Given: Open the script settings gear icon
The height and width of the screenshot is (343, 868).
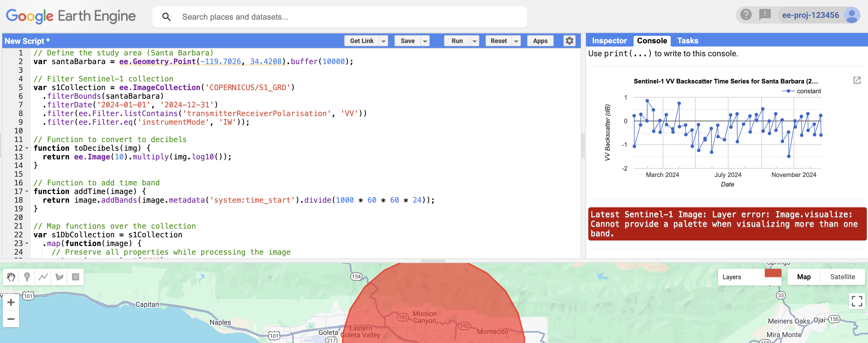Looking at the screenshot, I should (569, 41).
